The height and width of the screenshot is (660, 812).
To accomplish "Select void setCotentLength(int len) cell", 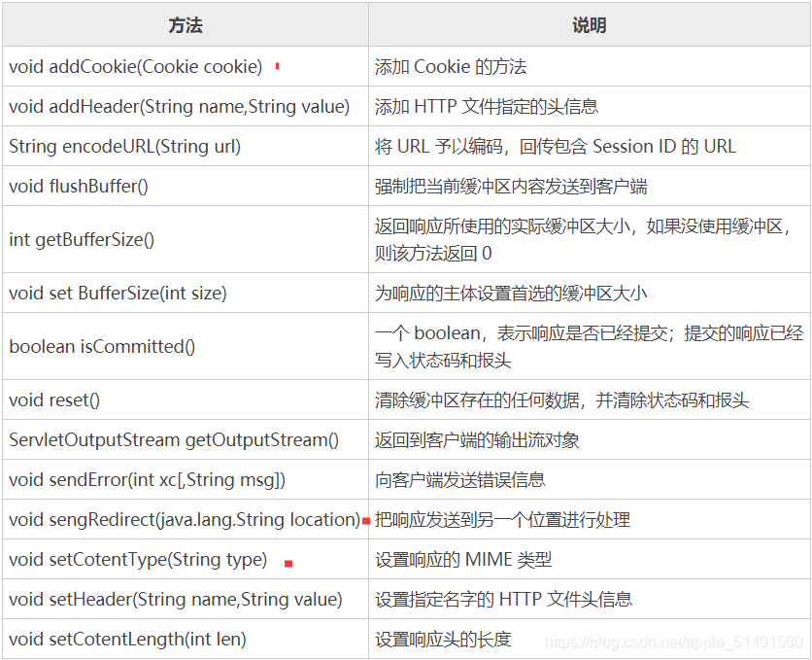I will (x=186, y=640).
